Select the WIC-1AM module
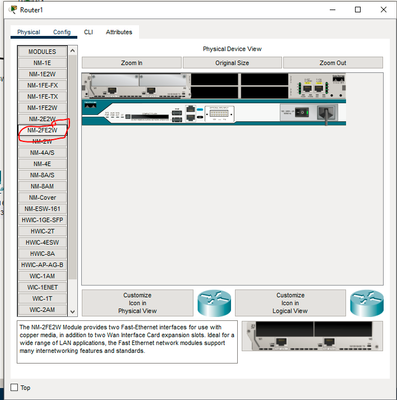Screen dimensions: 397x400 [x=42, y=276]
